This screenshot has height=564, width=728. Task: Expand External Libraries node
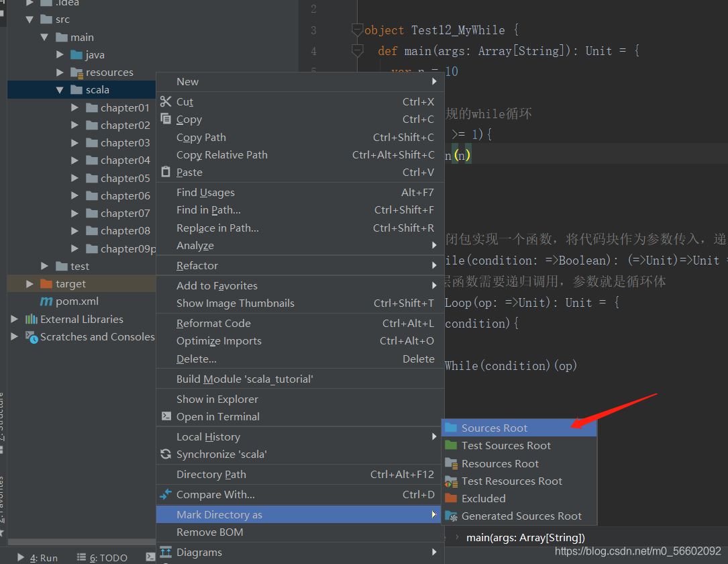click(x=14, y=319)
